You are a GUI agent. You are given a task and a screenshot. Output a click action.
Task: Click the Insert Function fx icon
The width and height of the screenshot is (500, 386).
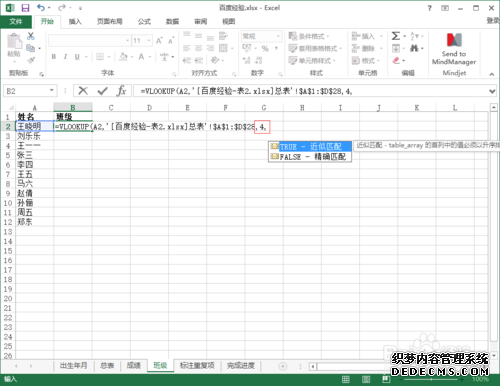[121, 91]
